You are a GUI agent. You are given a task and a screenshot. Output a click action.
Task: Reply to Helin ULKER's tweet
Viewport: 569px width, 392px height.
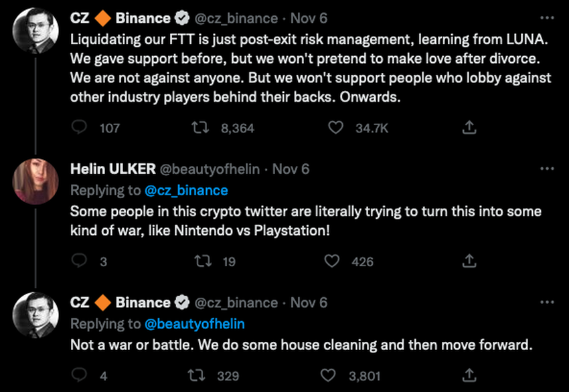80,261
